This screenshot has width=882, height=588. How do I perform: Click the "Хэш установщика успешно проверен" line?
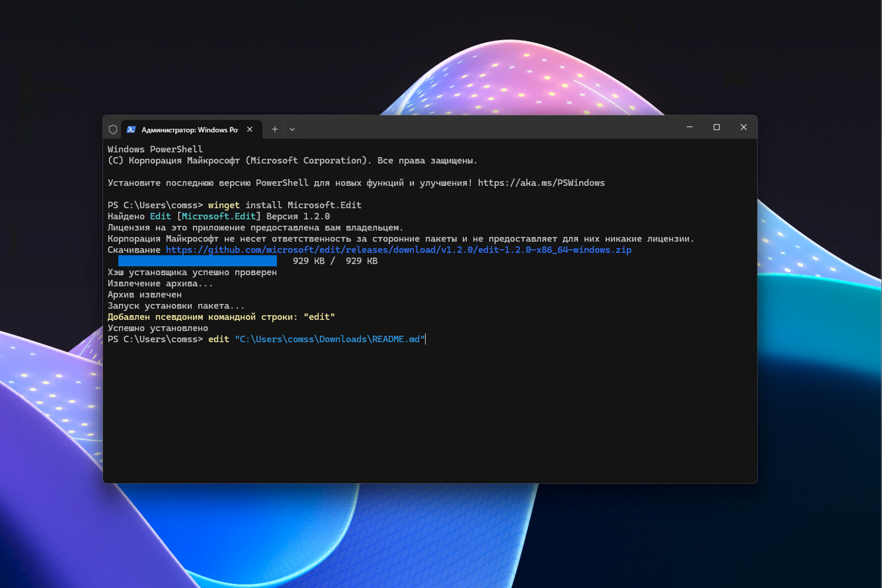pos(192,272)
